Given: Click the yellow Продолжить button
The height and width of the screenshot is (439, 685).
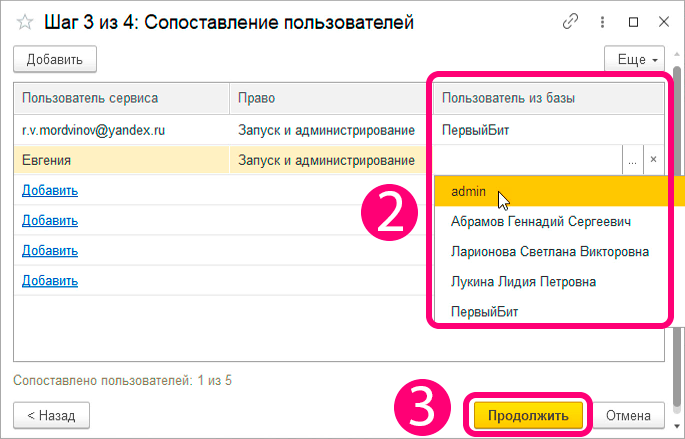Looking at the screenshot, I should pyautogui.click(x=528, y=415).
